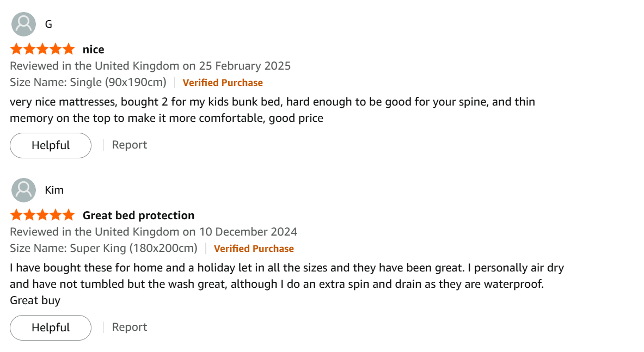
Task: Click reviewer G's profile avatar icon
Action: pos(23,24)
